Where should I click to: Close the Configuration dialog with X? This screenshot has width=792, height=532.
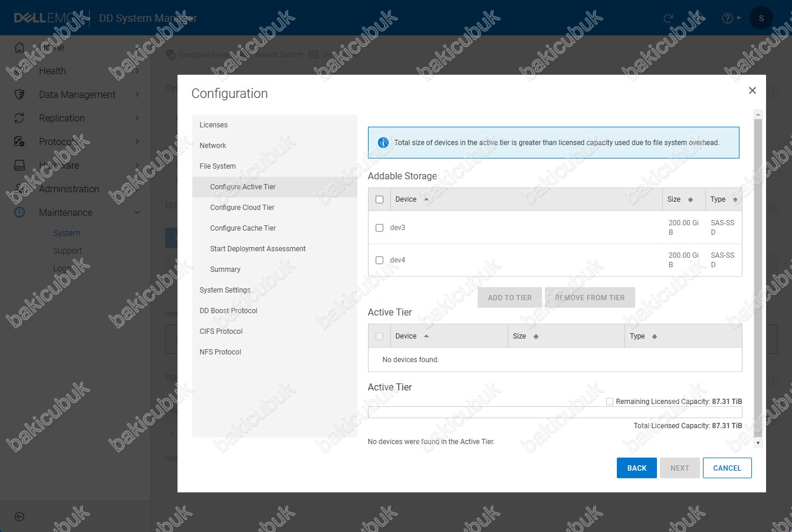click(x=752, y=90)
